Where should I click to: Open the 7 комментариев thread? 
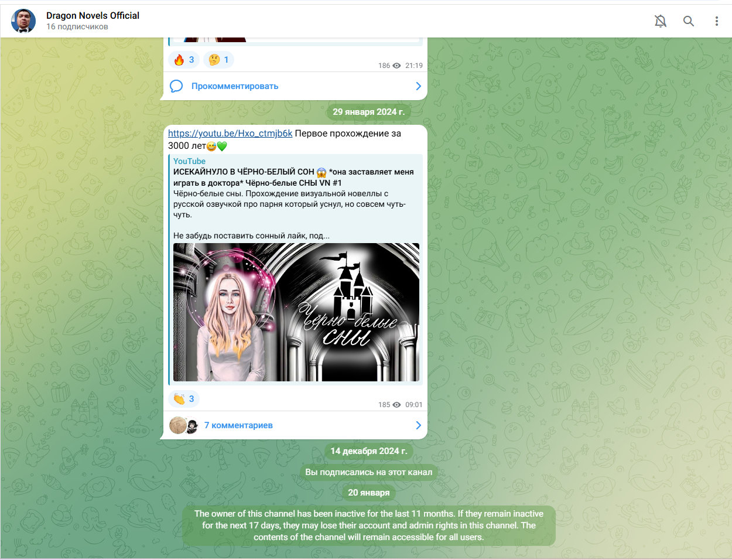pyautogui.click(x=238, y=425)
